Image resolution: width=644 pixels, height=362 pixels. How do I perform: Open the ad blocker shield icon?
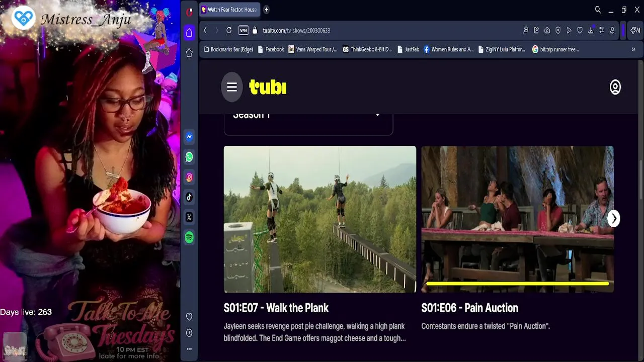tap(558, 30)
